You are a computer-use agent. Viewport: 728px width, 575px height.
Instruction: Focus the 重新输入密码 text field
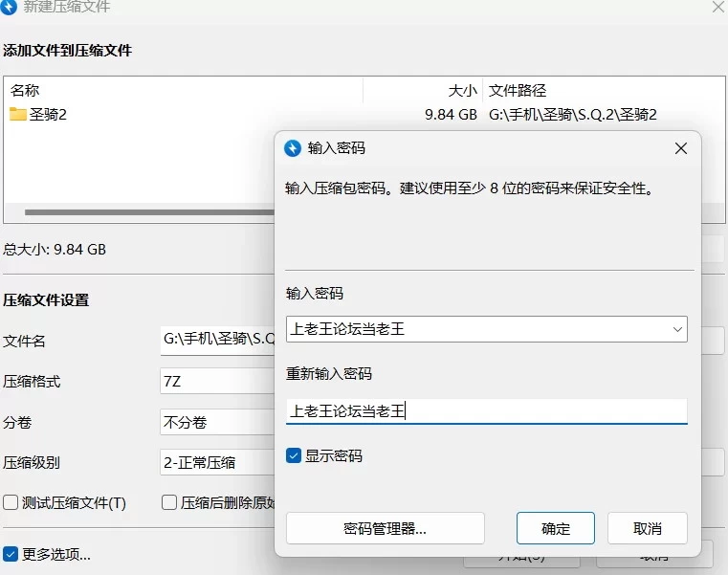point(487,411)
